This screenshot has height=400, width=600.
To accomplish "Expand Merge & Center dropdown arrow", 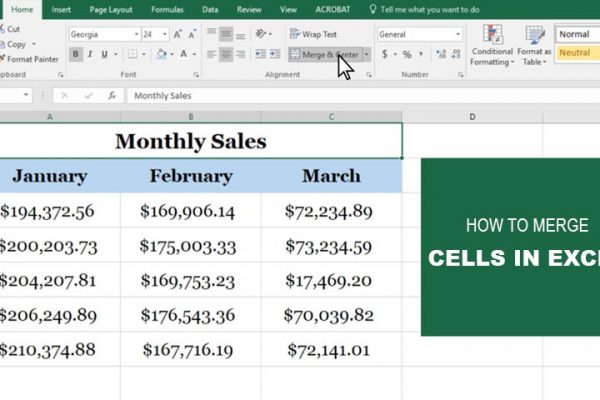I will tap(366, 55).
